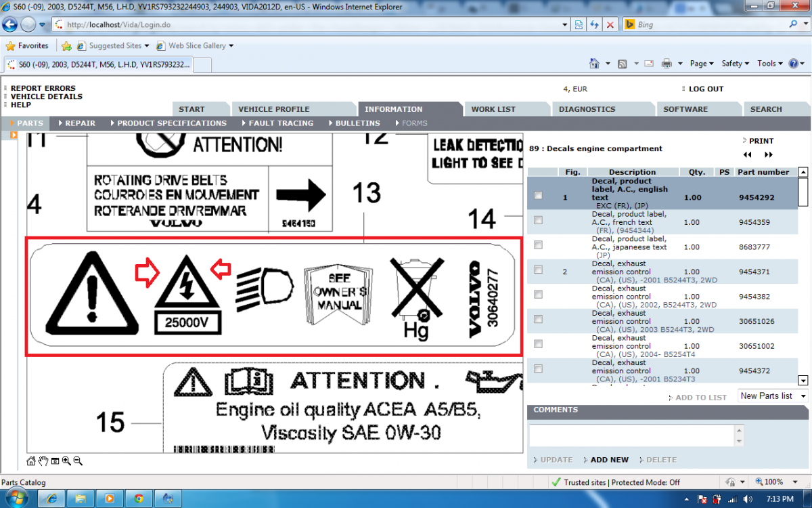The width and height of the screenshot is (812, 508).
Task: Click the fit-to-window icon below the diagram
Action: click(55, 461)
